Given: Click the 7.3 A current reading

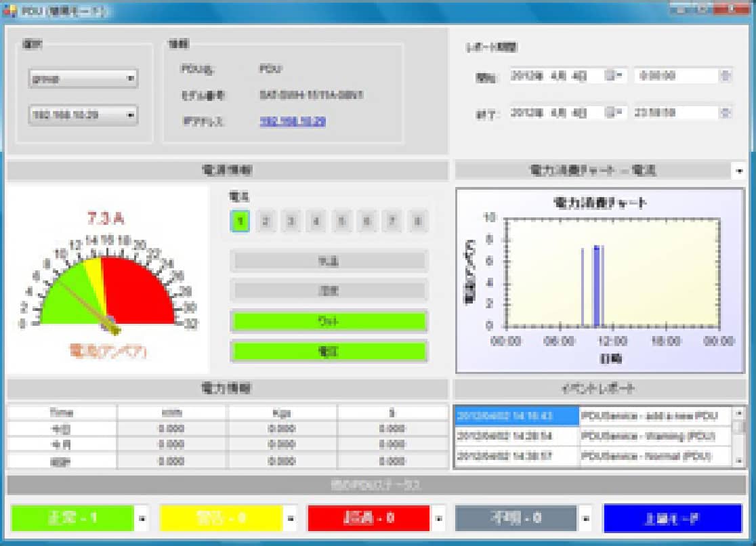Looking at the screenshot, I should [x=106, y=219].
